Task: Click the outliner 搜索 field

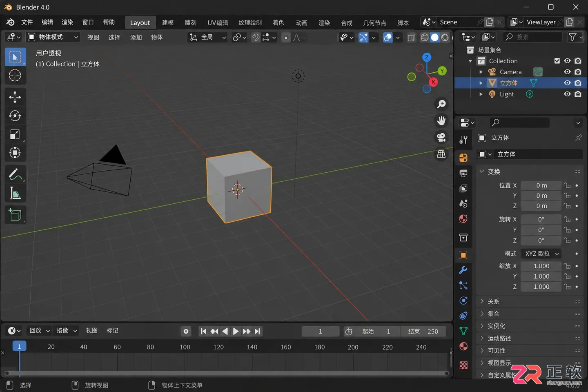Action: (532, 37)
